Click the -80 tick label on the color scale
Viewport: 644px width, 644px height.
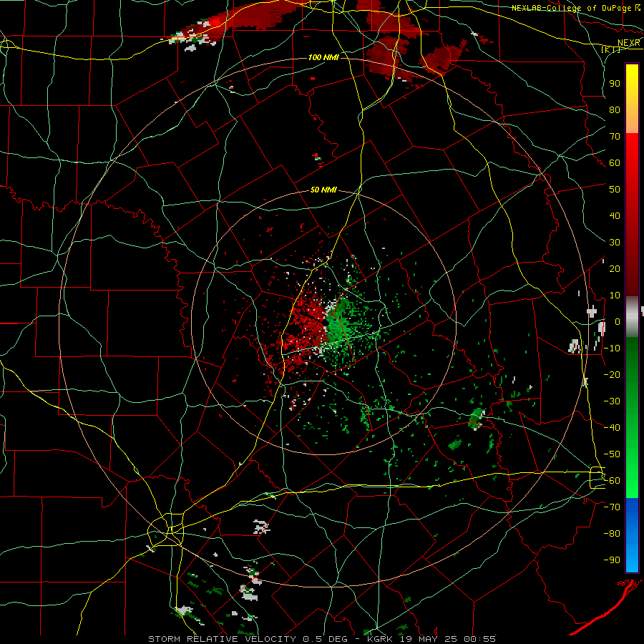(612, 534)
